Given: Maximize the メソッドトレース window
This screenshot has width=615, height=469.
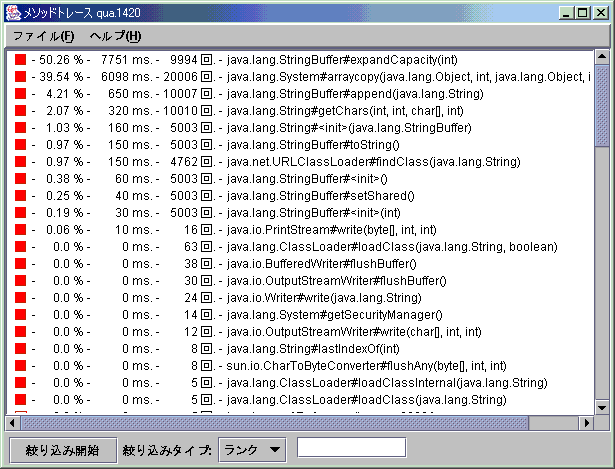Looking at the screenshot, I should (x=583, y=13).
